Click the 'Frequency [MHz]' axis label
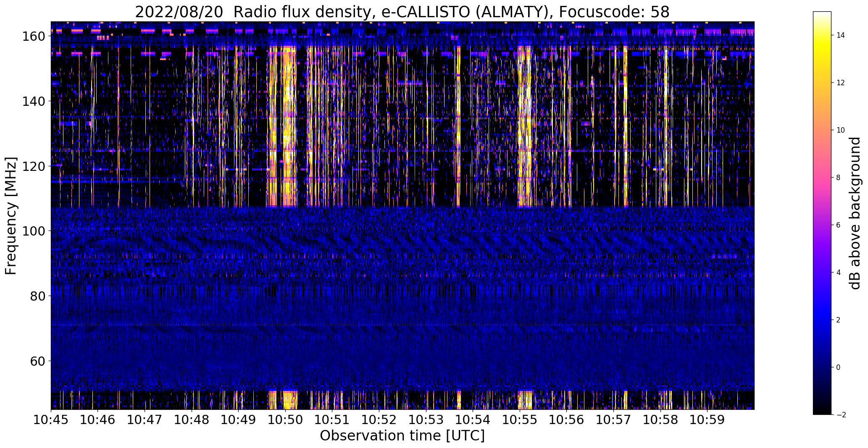Image resolution: width=868 pixels, height=448 pixels. pyautogui.click(x=11, y=216)
